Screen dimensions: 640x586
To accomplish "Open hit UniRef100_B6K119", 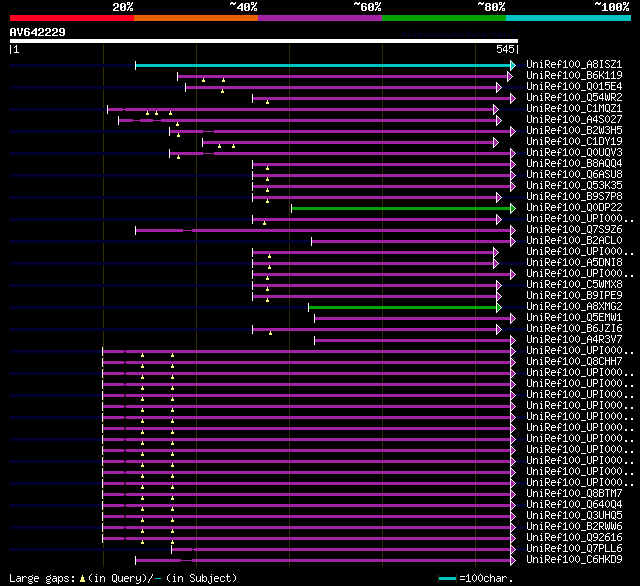I will click(574, 75).
